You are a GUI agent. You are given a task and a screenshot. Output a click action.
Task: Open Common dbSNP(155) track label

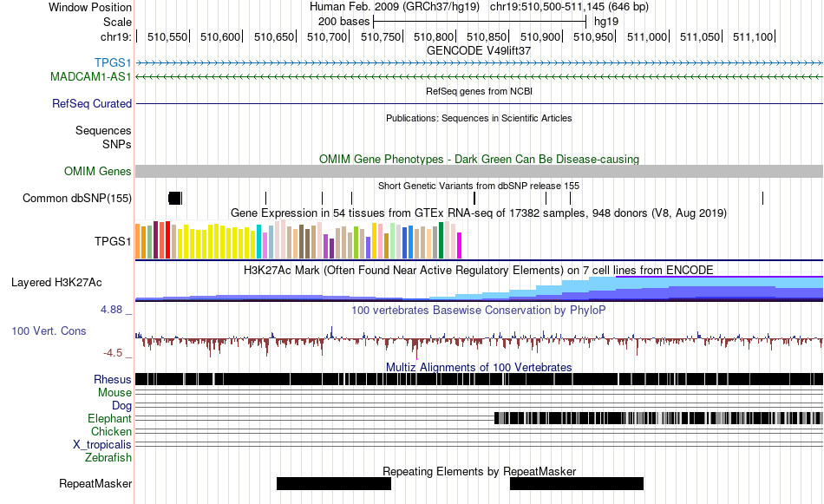point(76,198)
